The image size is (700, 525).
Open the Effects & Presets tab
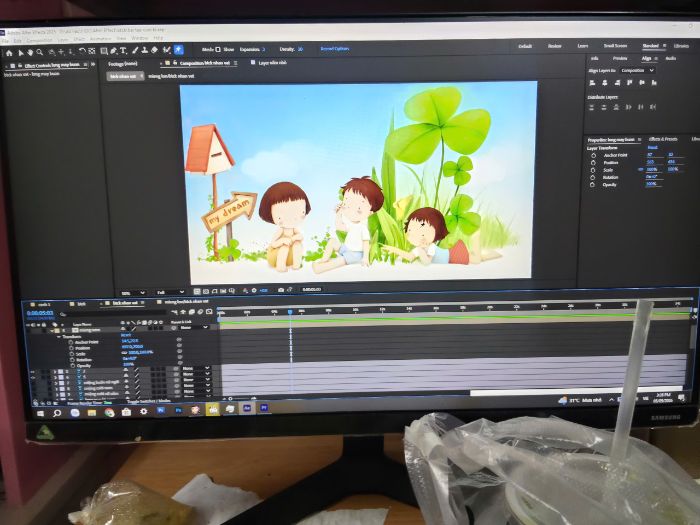[663, 139]
